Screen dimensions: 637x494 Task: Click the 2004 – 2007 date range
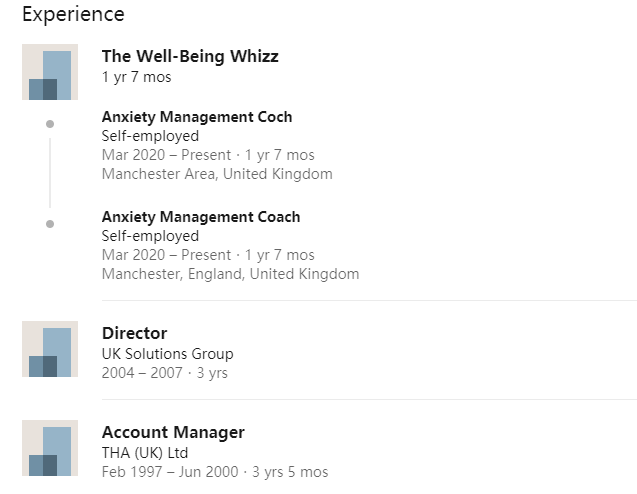tap(142, 373)
